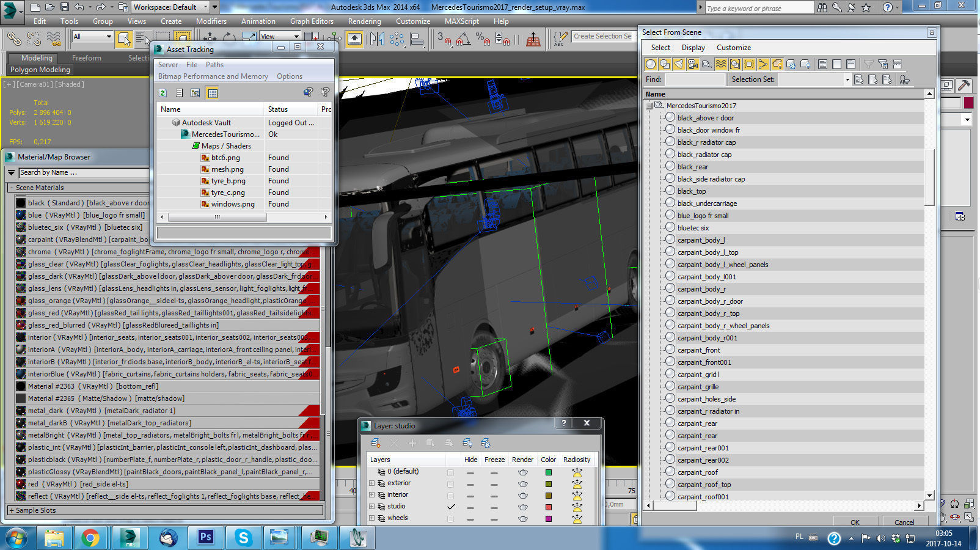Image resolution: width=980 pixels, height=550 pixels.
Task: Change the 0 (default) layer color swatch
Action: point(548,472)
